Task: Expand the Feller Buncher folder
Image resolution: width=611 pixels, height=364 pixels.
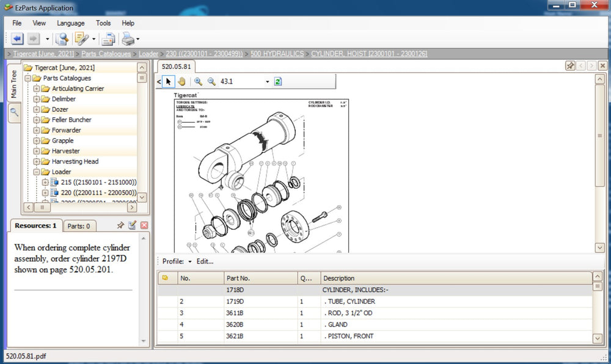Action: tap(37, 120)
